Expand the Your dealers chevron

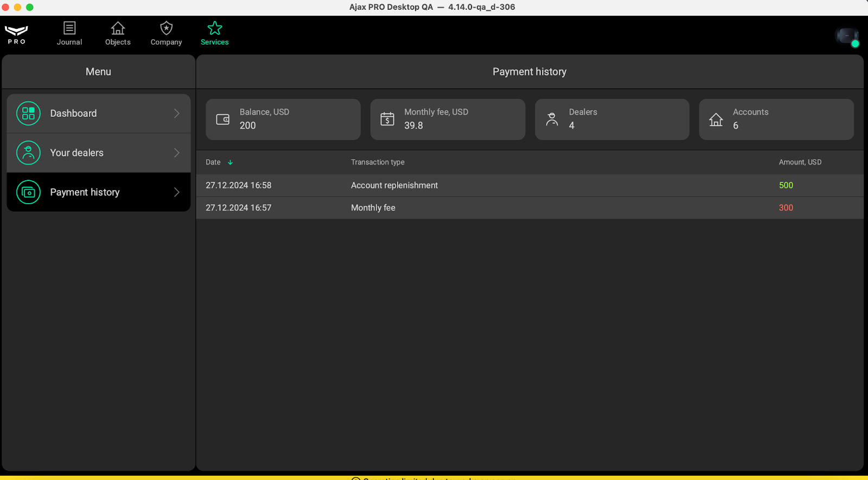(x=176, y=153)
